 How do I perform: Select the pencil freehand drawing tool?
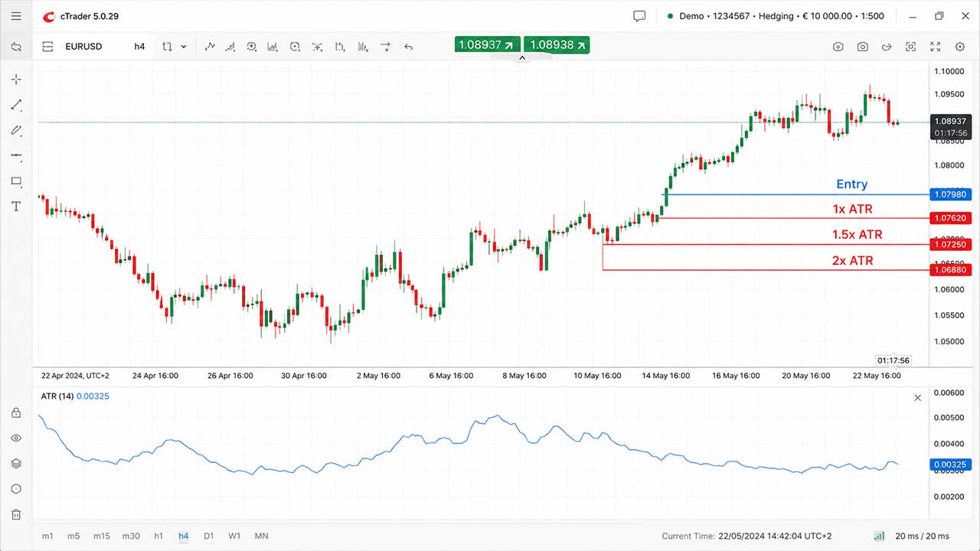point(16,130)
